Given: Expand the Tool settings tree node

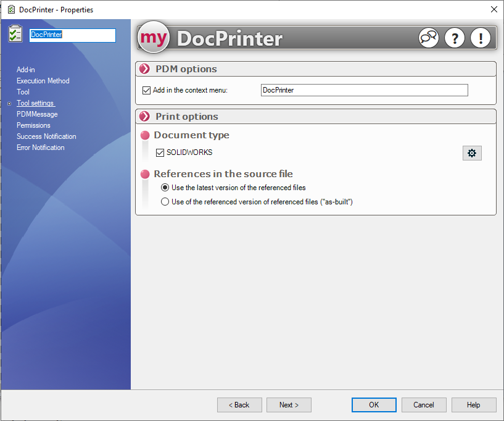Looking at the screenshot, I should [x=9, y=104].
